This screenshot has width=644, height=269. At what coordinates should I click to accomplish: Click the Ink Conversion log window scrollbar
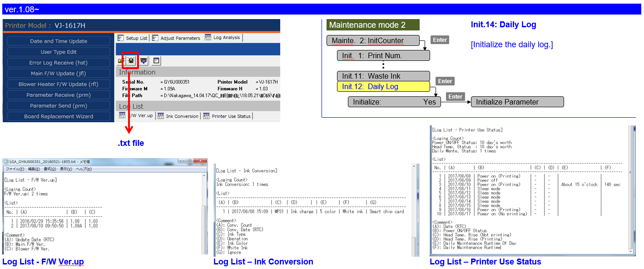415,210
